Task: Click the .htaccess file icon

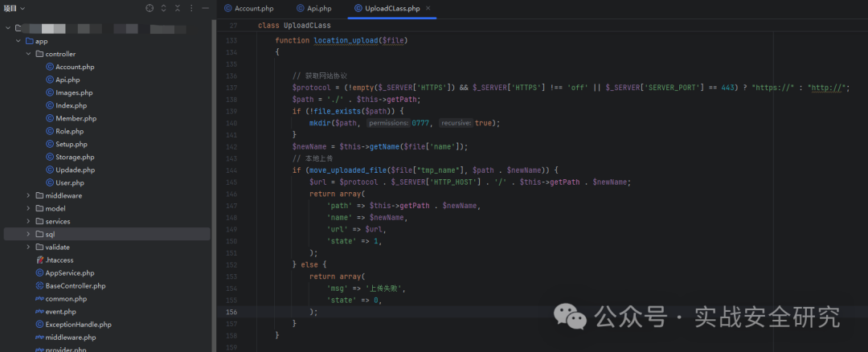Action: click(x=39, y=260)
